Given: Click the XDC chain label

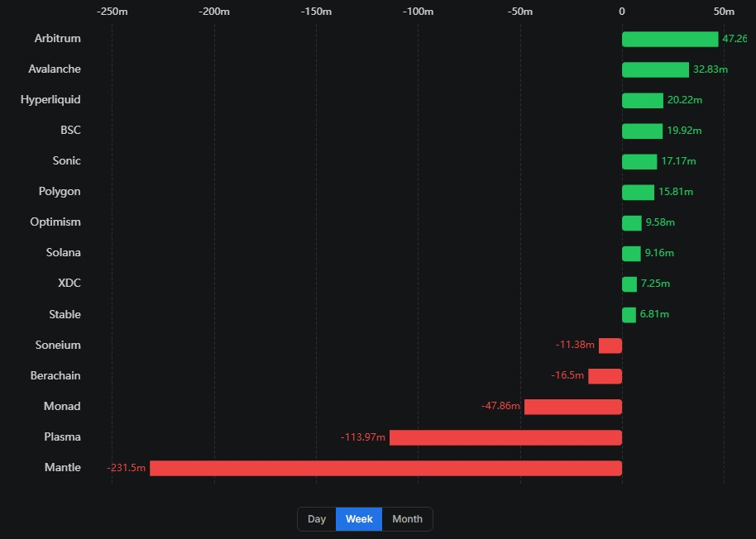Looking at the screenshot, I should tap(69, 284).
